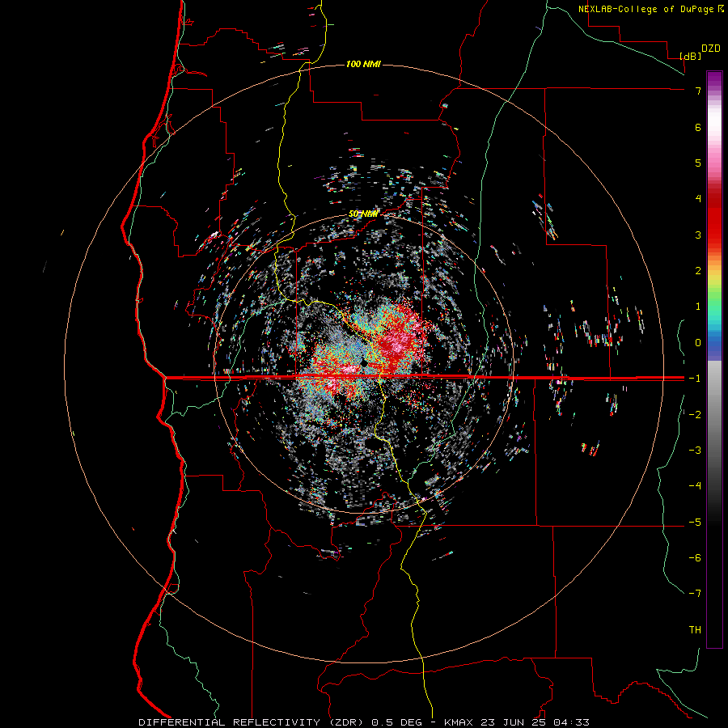Click the -4 value on the color scale

tap(695, 486)
